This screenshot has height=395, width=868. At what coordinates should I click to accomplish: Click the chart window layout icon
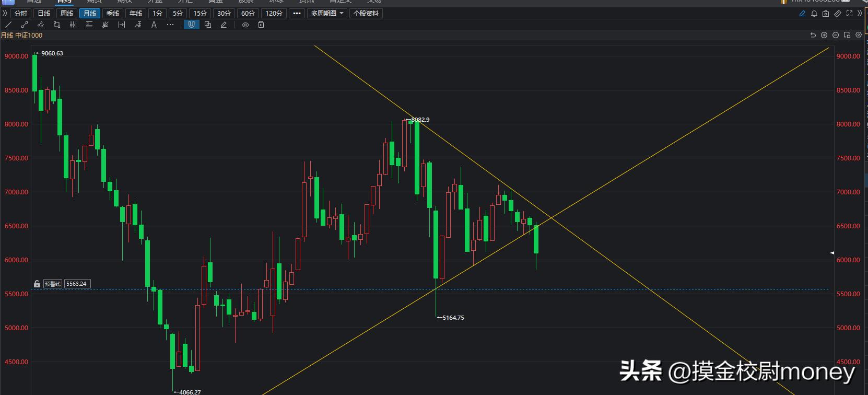847,35
